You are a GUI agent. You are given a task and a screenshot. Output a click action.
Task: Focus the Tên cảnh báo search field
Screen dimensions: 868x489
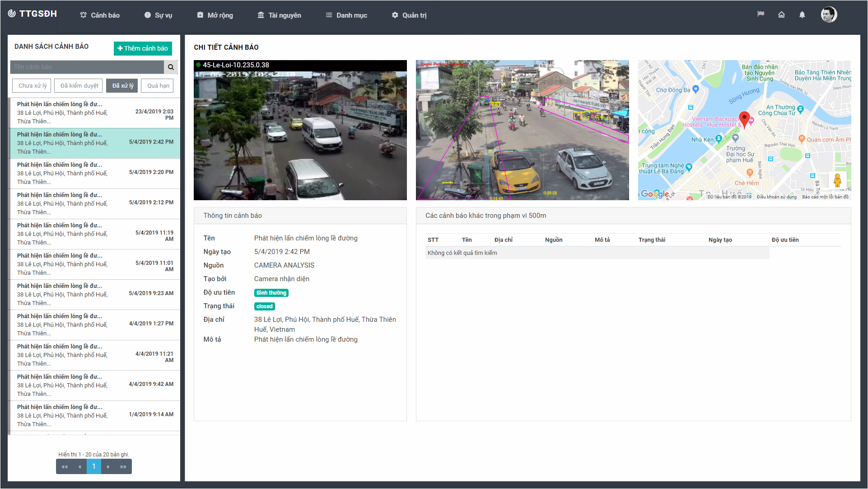(x=87, y=67)
